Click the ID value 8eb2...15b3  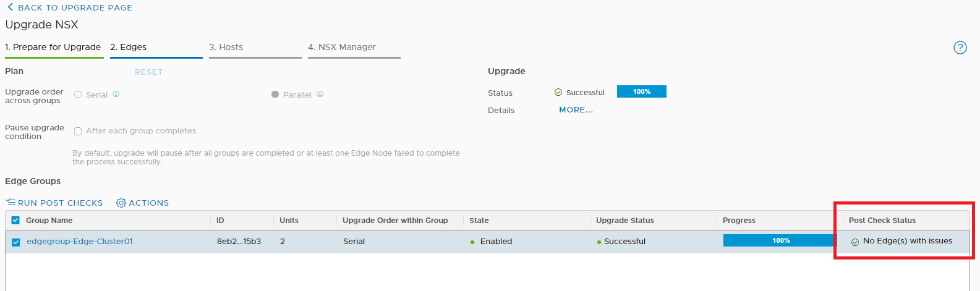tap(239, 242)
